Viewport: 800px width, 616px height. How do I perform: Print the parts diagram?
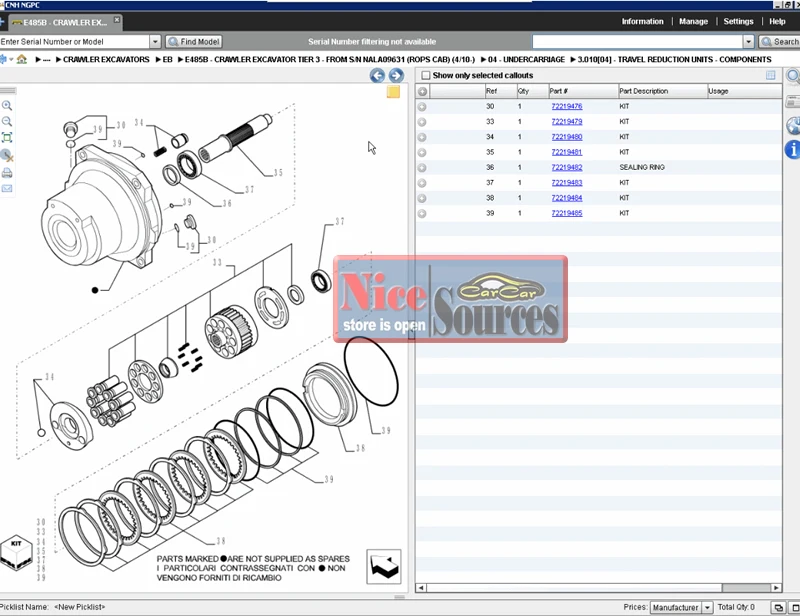pos(7,172)
